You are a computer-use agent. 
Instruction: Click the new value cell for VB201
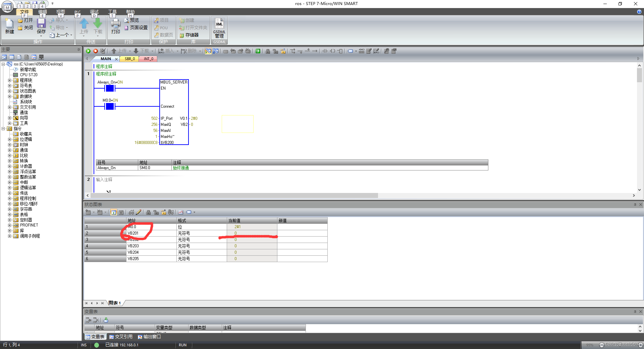click(x=302, y=233)
